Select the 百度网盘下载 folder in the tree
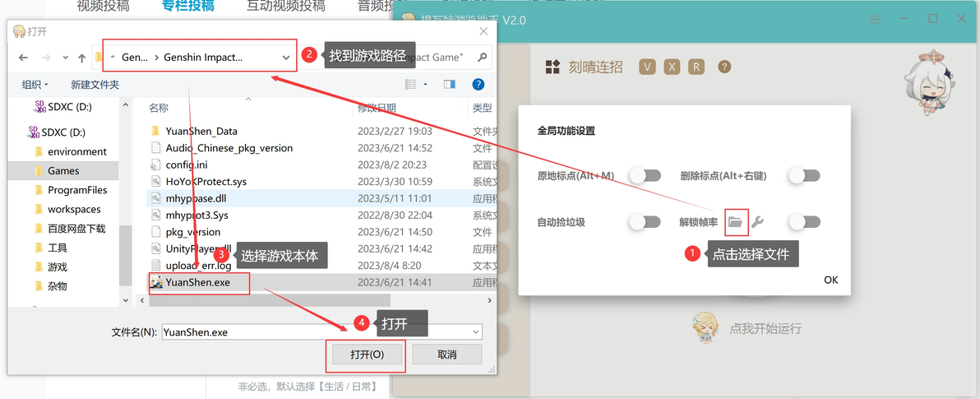This screenshot has width=980, height=399. tap(77, 229)
